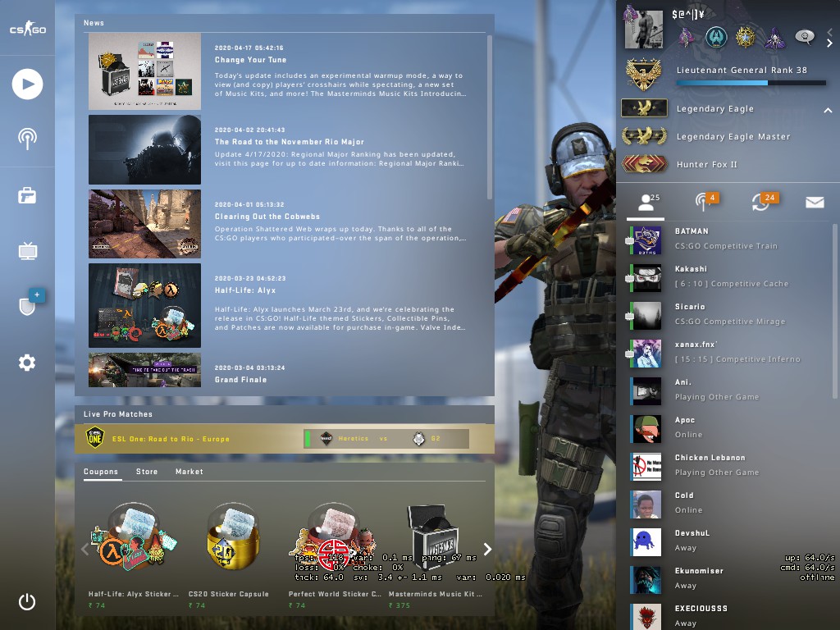Screen dimensions: 840x630
Task: Collapse the skill group ranks chevron
Action: pyautogui.click(x=828, y=110)
